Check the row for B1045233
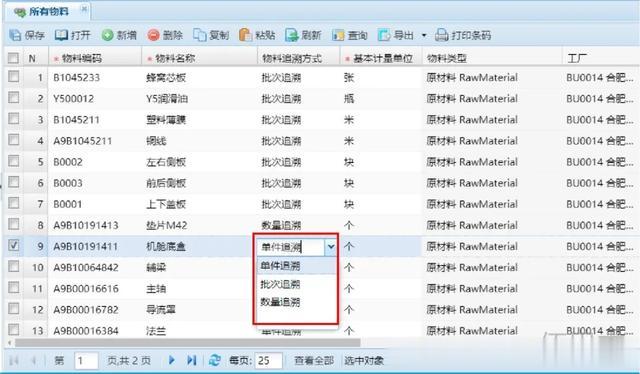 tap(13, 76)
